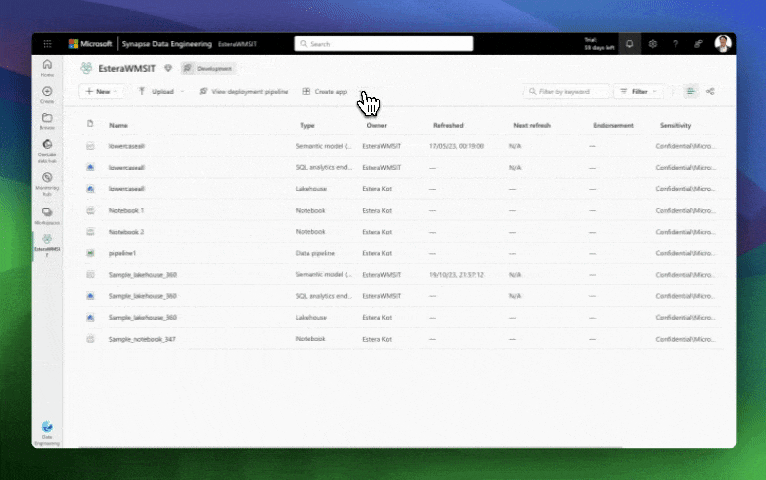Open Notebook 1
The image size is (766, 480).
pos(126,210)
